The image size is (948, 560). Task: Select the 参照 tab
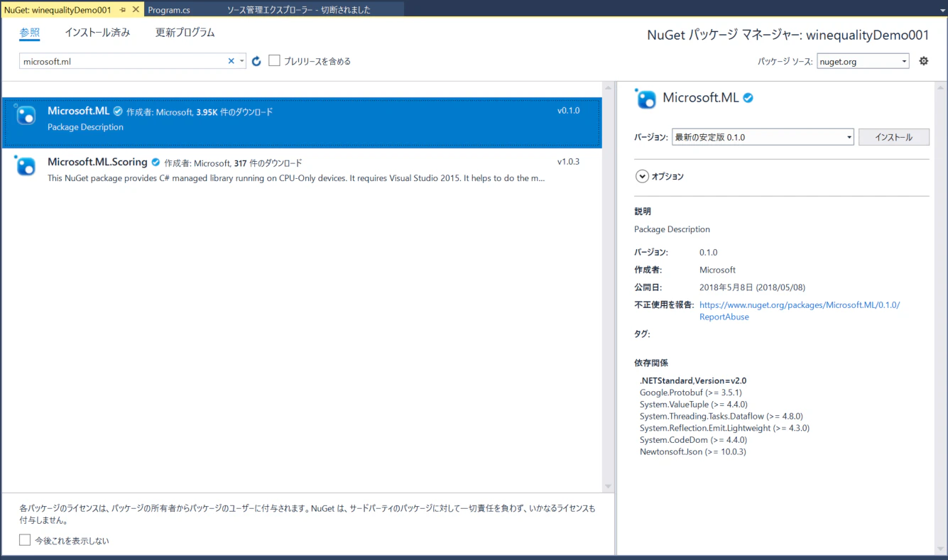pos(30,33)
